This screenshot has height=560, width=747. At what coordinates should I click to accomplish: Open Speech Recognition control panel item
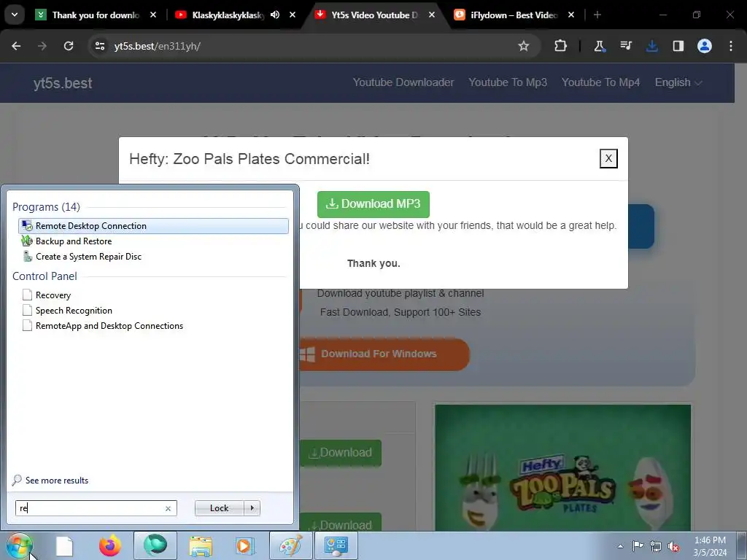point(74,311)
